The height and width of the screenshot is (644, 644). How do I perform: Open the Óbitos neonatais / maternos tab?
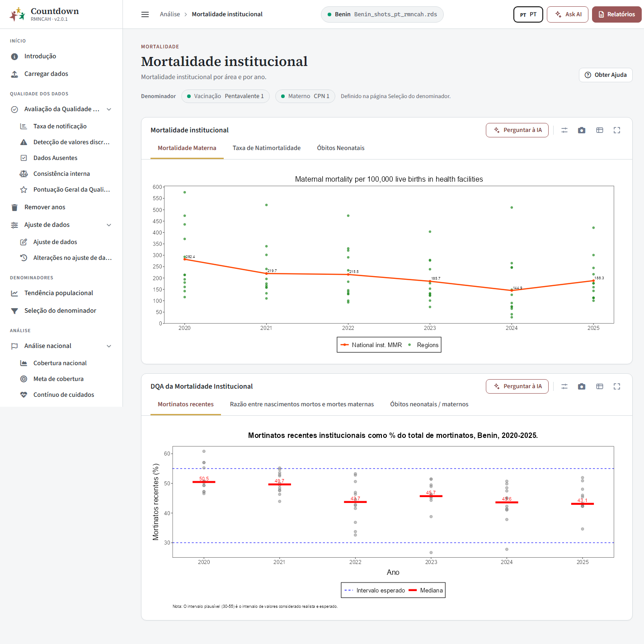pos(429,404)
